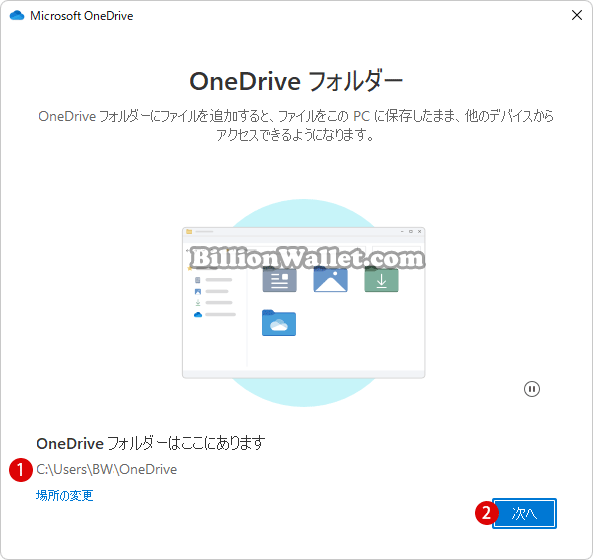Close the Microsoft OneDrive setup dialog

pyautogui.click(x=577, y=15)
